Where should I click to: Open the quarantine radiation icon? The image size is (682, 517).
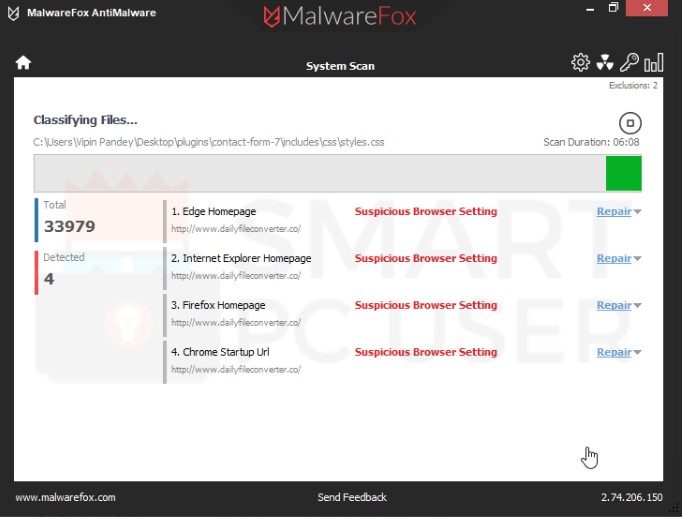tap(605, 63)
